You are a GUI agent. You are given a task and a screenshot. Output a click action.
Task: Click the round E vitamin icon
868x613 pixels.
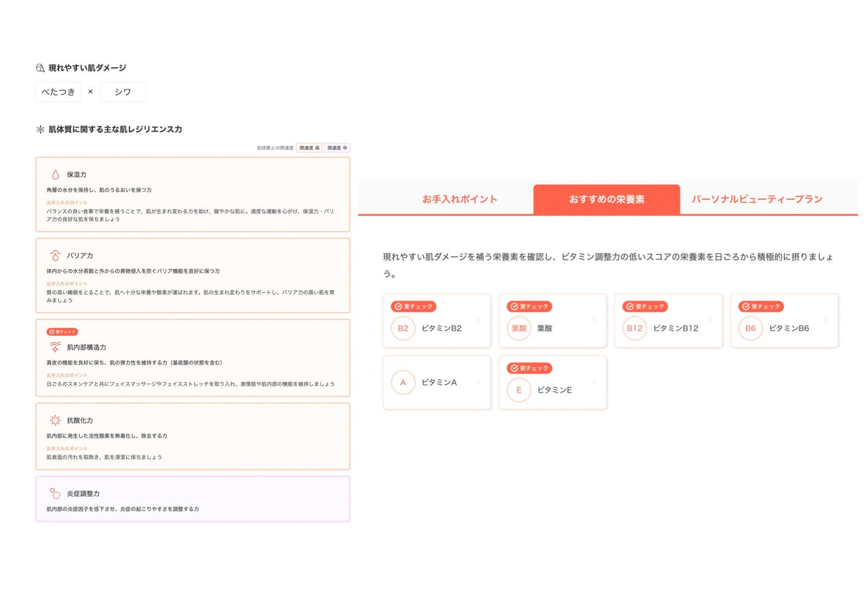[x=519, y=390]
